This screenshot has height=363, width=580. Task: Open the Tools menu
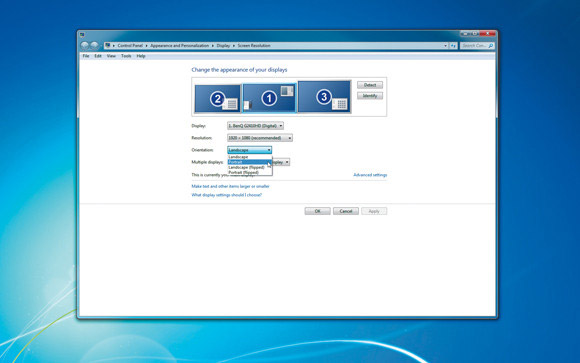tap(126, 56)
